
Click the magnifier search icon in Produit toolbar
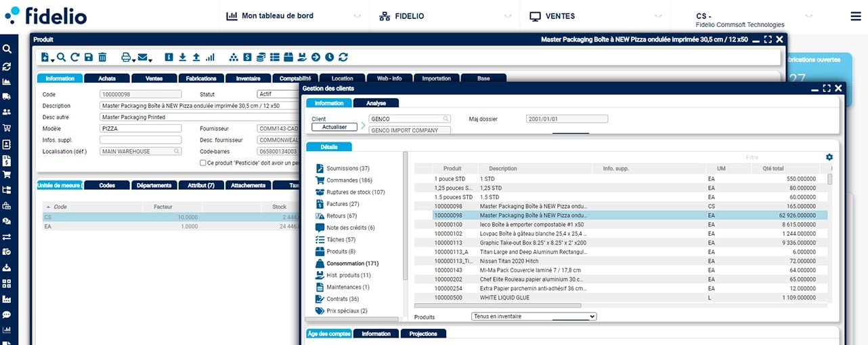61,57
